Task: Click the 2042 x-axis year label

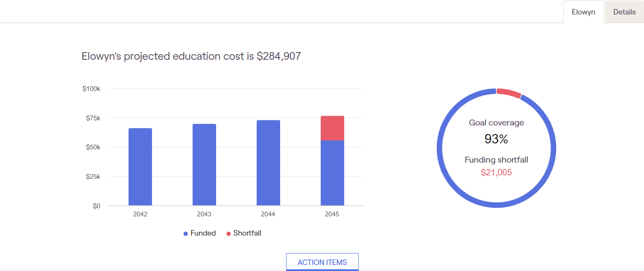Action: pos(140,214)
